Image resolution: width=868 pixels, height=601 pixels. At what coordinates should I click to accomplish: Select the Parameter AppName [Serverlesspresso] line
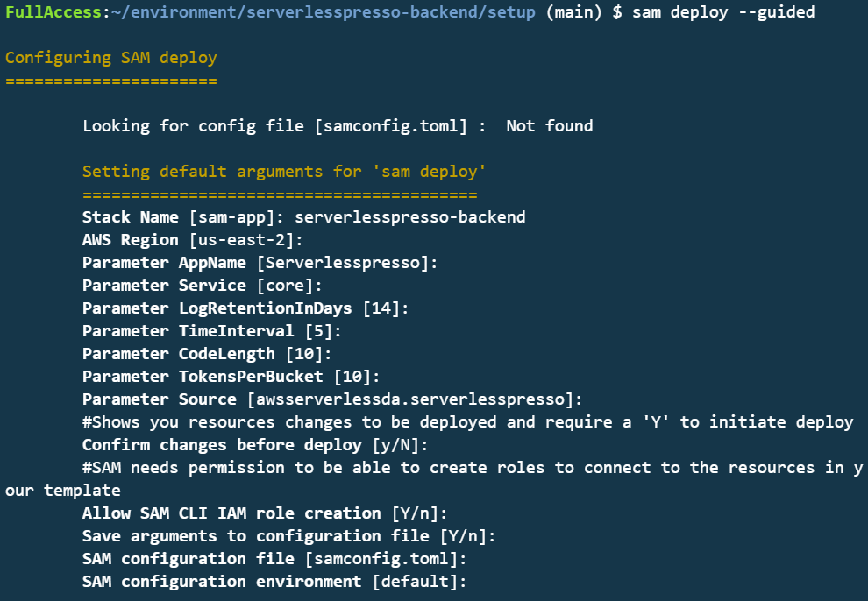(260, 263)
